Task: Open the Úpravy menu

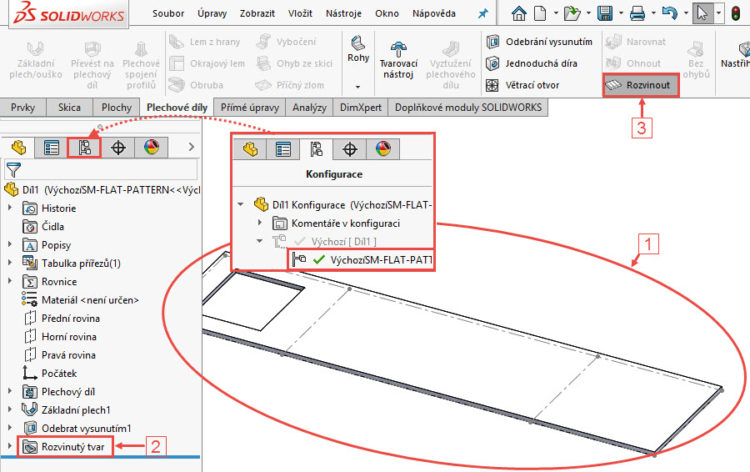Action: (212, 13)
